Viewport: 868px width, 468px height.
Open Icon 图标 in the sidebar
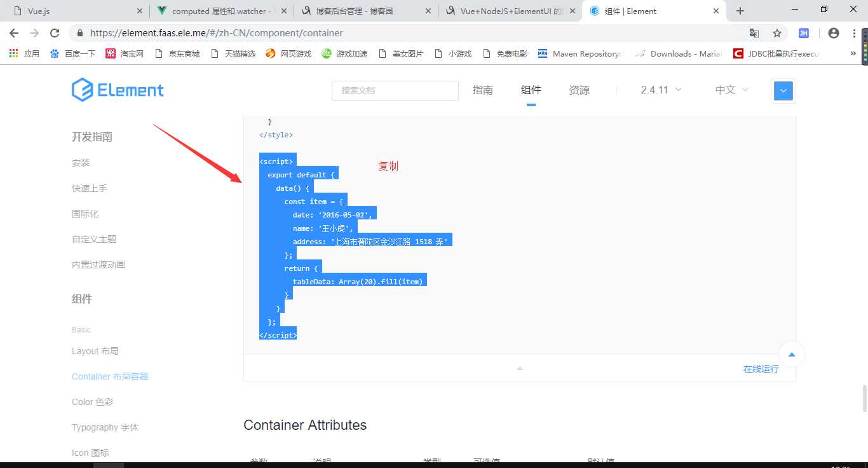[x=90, y=453]
